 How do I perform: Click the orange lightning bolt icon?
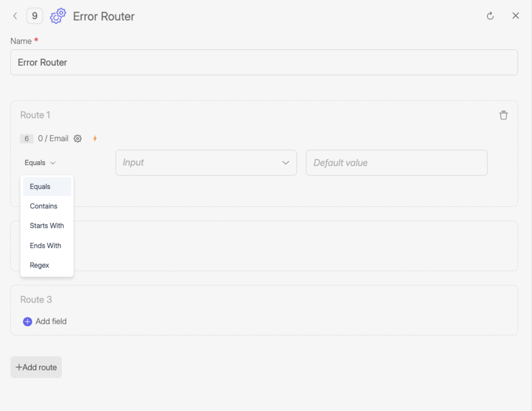pos(95,138)
